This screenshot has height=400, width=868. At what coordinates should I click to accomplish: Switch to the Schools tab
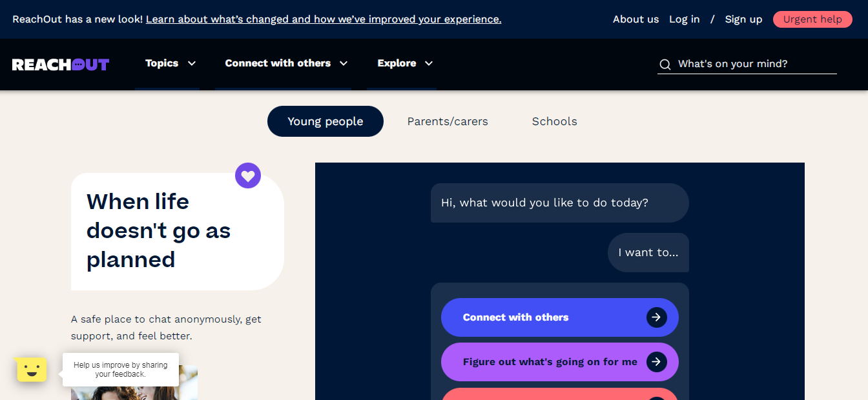pyautogui.click(x=554, y=121)
